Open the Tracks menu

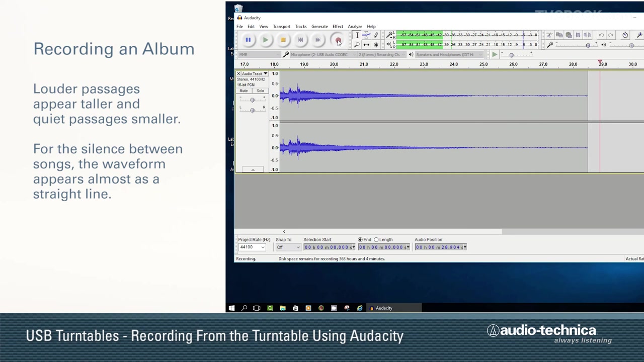click(x=301, y=27)
